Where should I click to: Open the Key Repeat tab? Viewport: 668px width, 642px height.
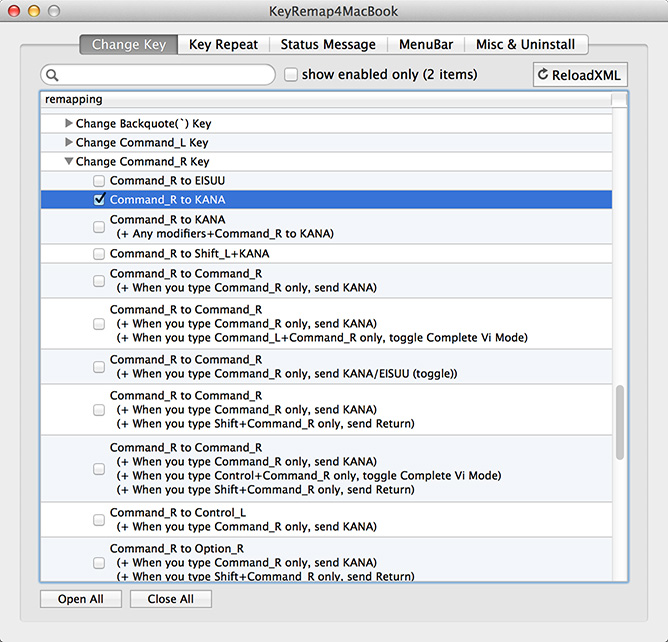tap(223, 44)
